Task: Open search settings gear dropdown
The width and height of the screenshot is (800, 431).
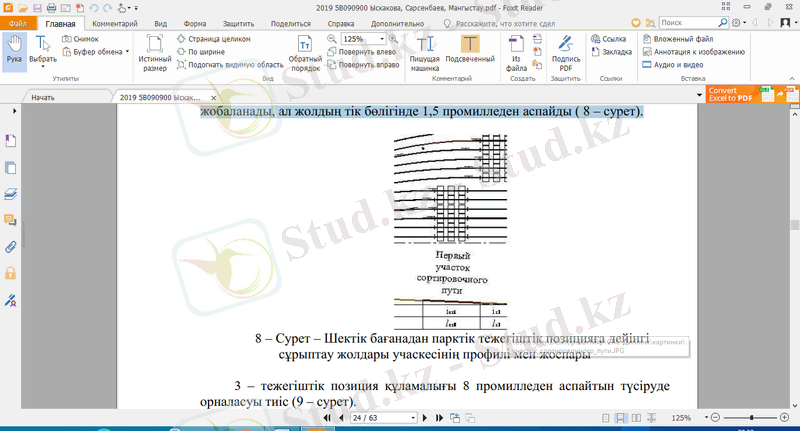Action: (x=739, y=23)
